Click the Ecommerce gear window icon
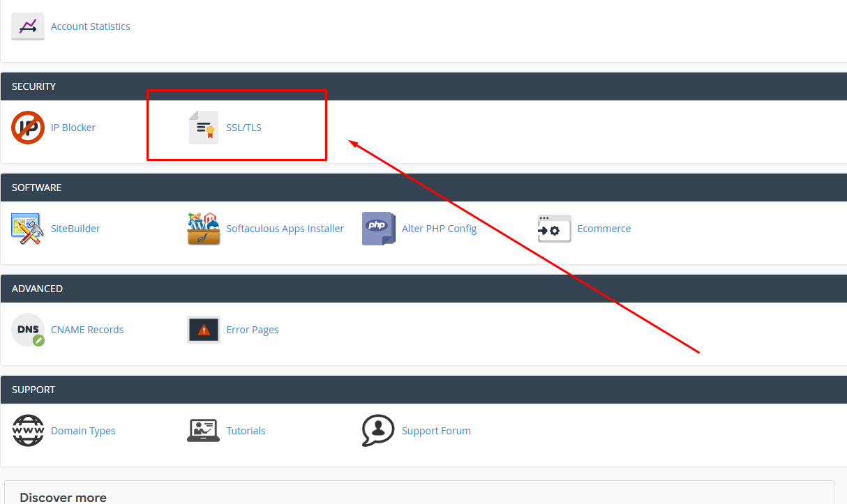Image resolution: width=847 pixels, height=504 pixels. tap(555, 229)
